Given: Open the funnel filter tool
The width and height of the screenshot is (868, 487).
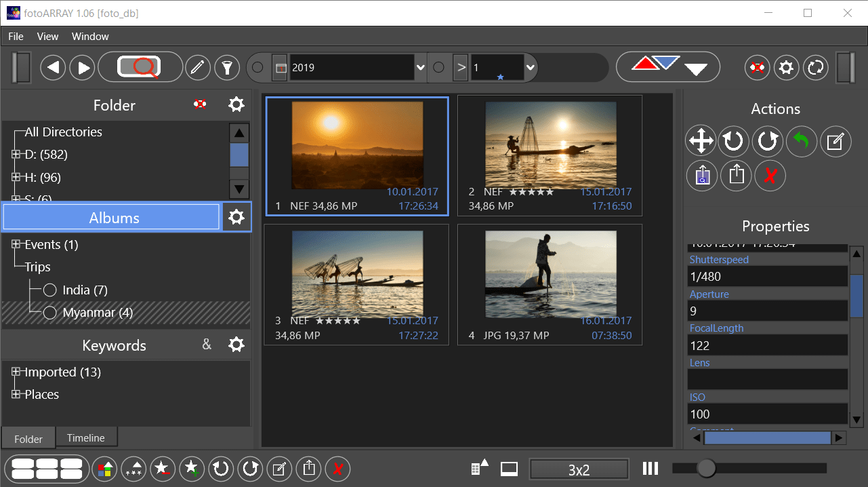Looking at the screenshot, I should pos(227,67).
